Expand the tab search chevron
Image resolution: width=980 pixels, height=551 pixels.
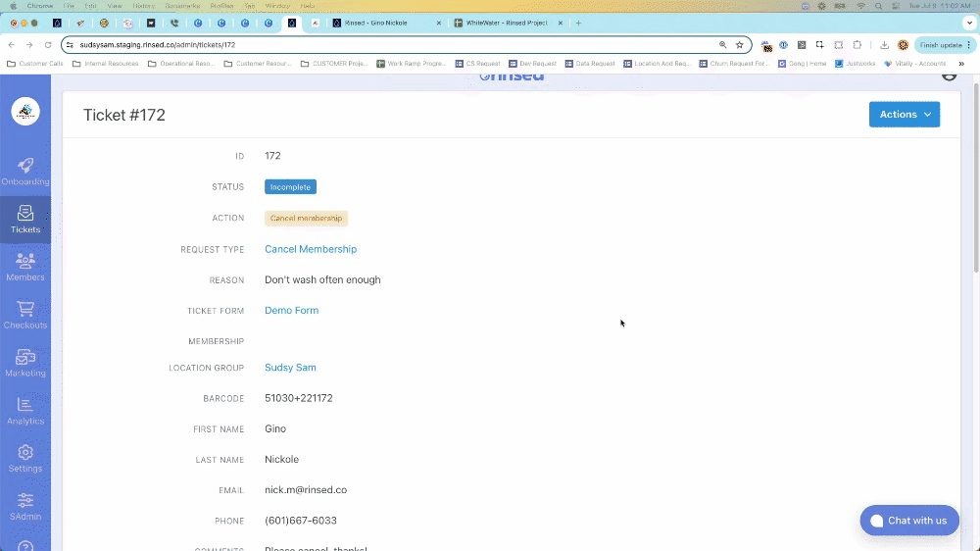(969, 24)
